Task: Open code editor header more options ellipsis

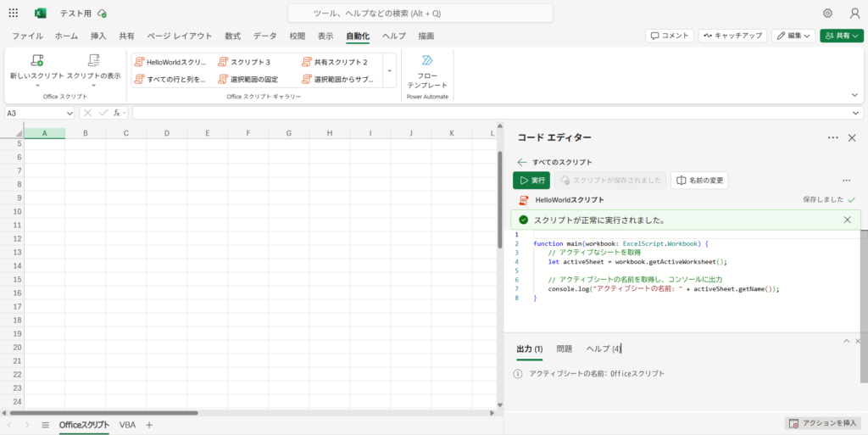Action: tap(832, 138)
